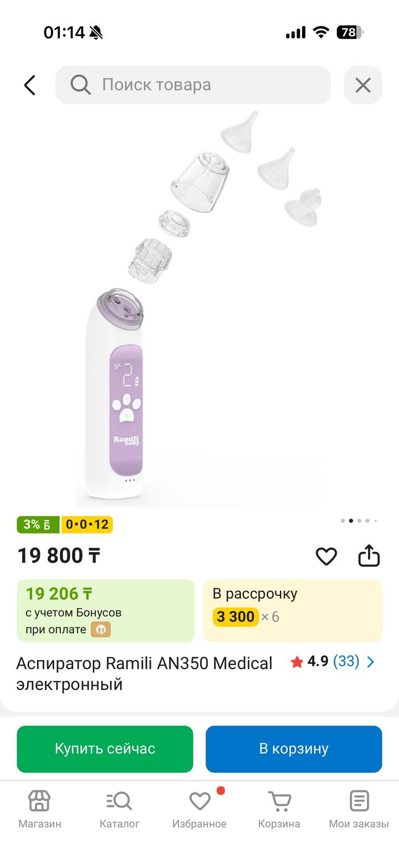Screen dimensions: 399x868
Task: Expand reviews via rating chevron
Action: 371,662
